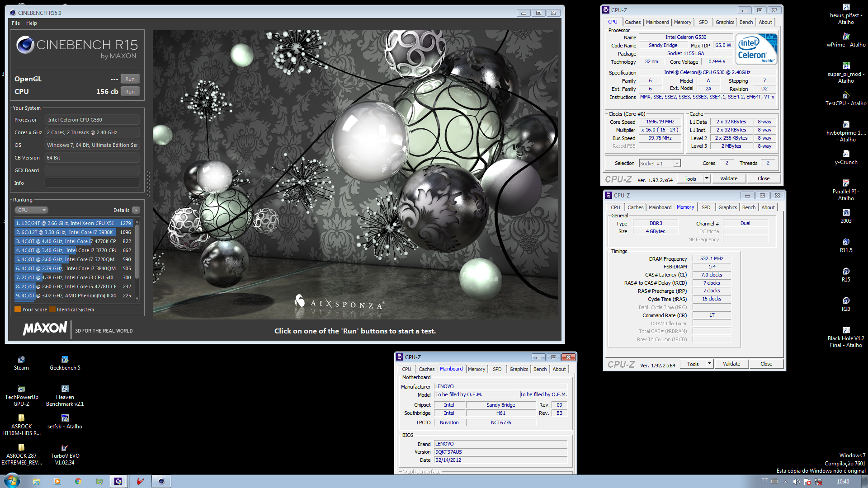The height and width of the screenshot is (488, 868).
Task: Open Graphics tab in Mainboard CPU-Z window
Action: point(519,369)
